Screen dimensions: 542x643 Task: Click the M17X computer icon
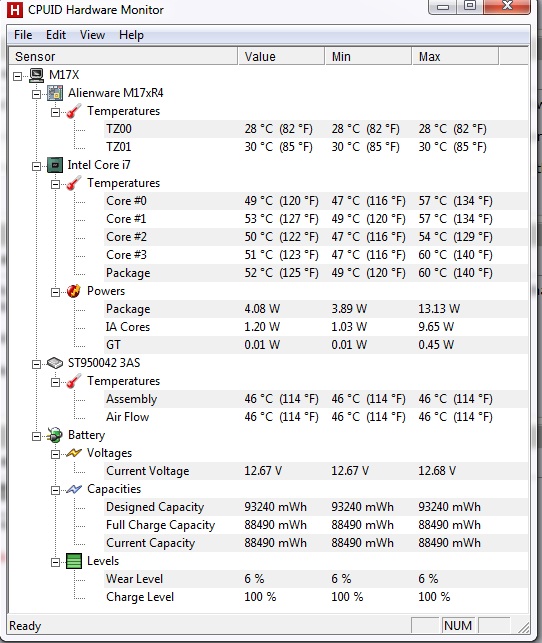point(36,75)
